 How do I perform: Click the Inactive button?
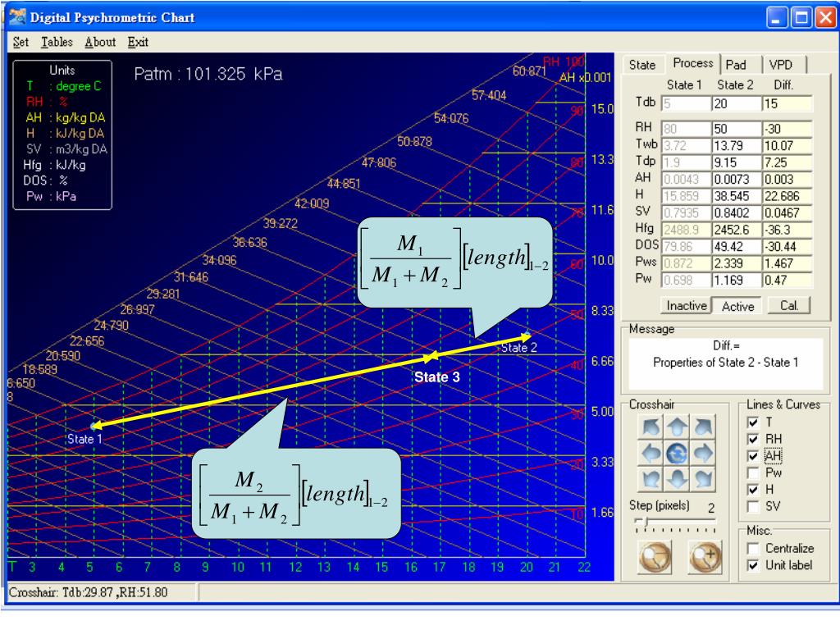click(x=687, y=306)
